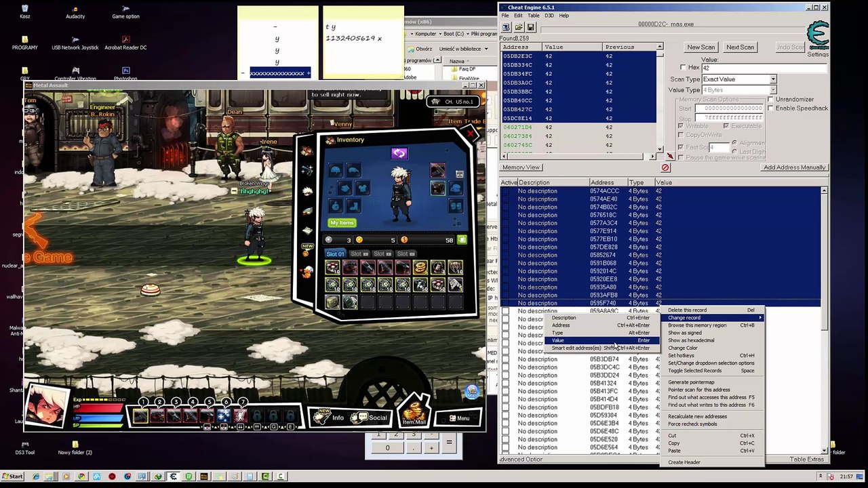Select Browse this memory region
The image size is (868, 488).
713,325
